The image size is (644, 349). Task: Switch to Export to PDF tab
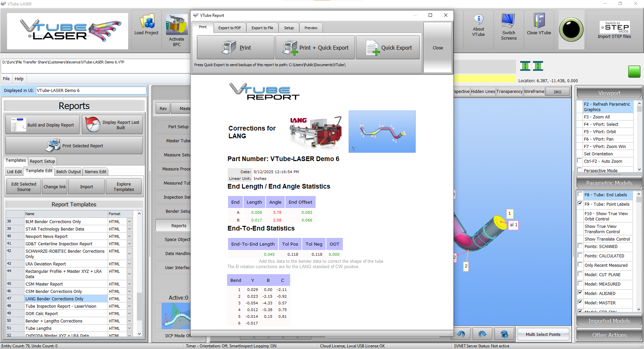point(230,28)
